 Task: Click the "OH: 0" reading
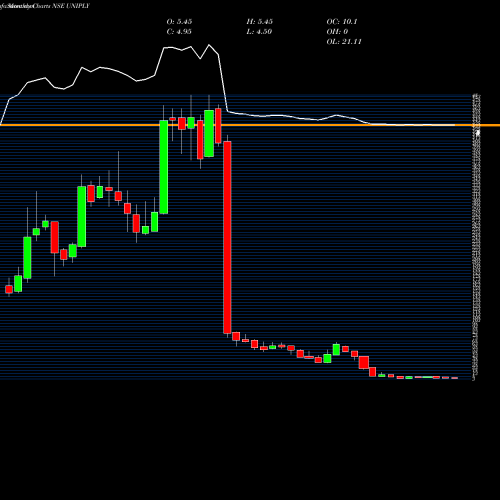click(337, 32)
